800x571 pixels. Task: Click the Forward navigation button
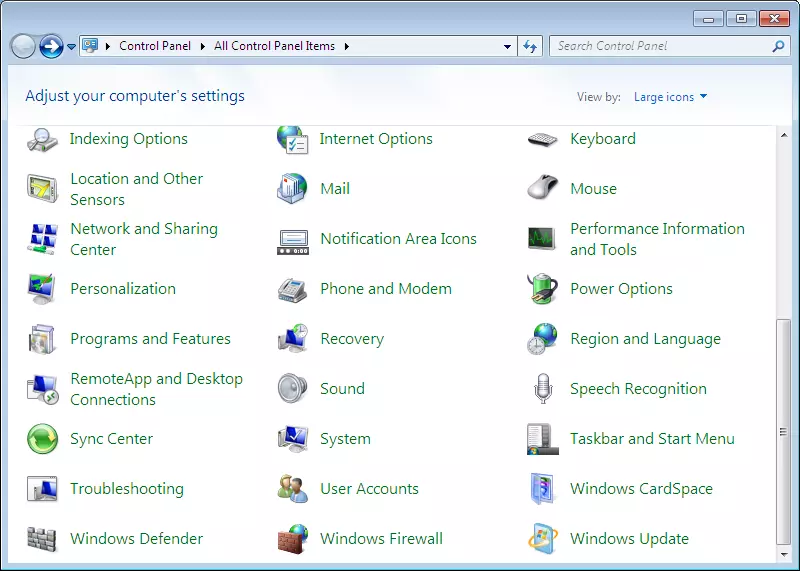point(52,46)
